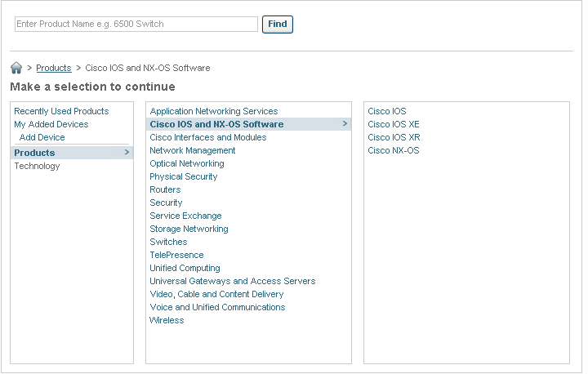The width and height of the screenshot is (588, 374).
Task: Open Wireless product category
Action: coord(167,320)
